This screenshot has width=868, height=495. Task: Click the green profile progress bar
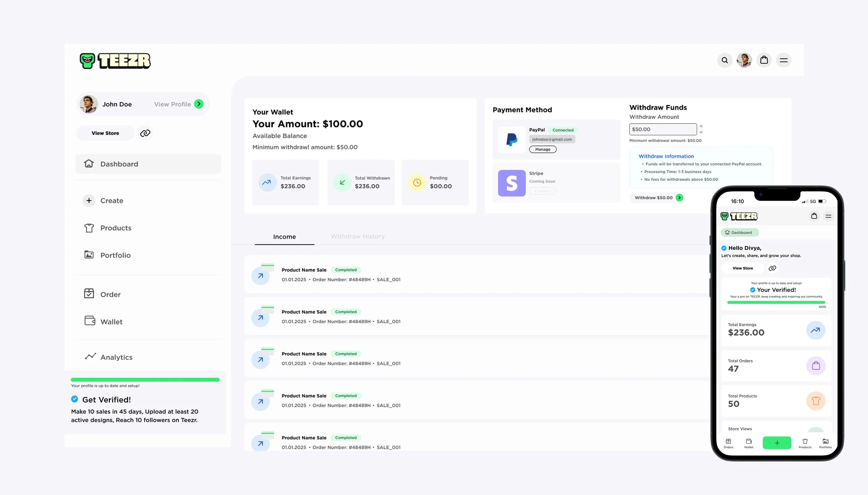coord(145,380)
